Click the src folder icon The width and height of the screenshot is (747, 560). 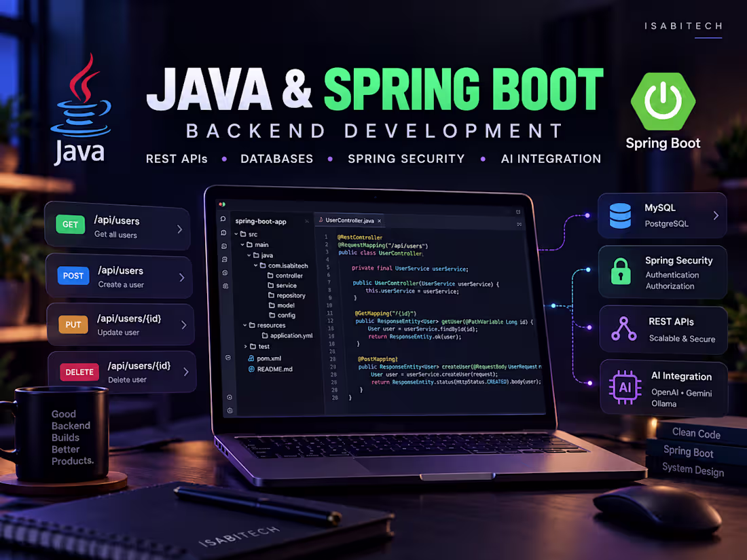[243, 234]
